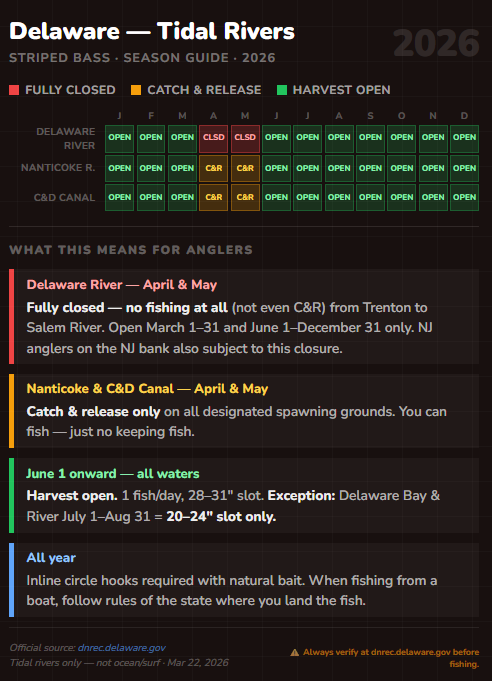492x681 pixels.
Task: Click the orange Catch & Release legend swatch
Action: (x=136, y=90)
